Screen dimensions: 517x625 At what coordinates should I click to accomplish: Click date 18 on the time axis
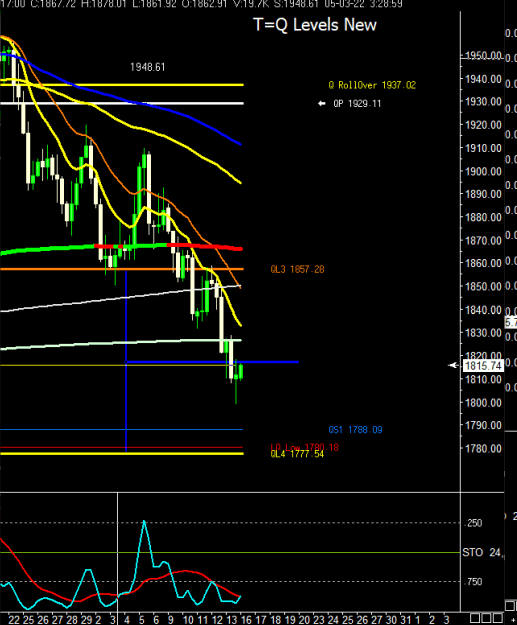point(275,620)
